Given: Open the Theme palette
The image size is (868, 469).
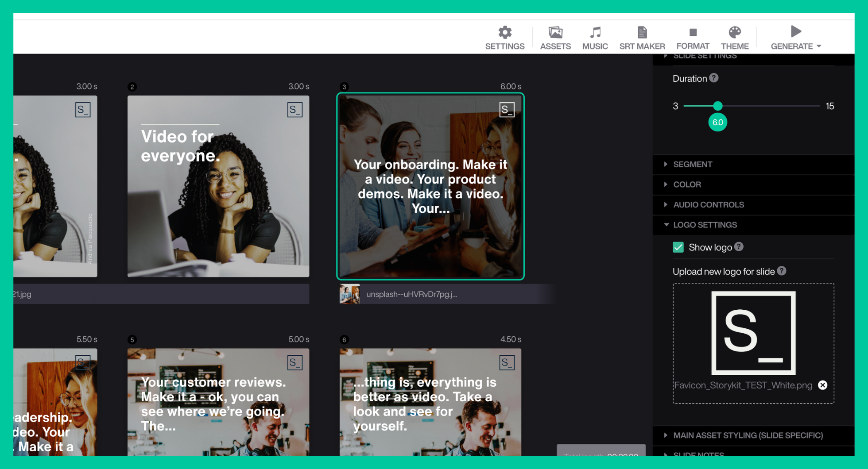Looking at the screenshot, I should (x=735, y=37).
